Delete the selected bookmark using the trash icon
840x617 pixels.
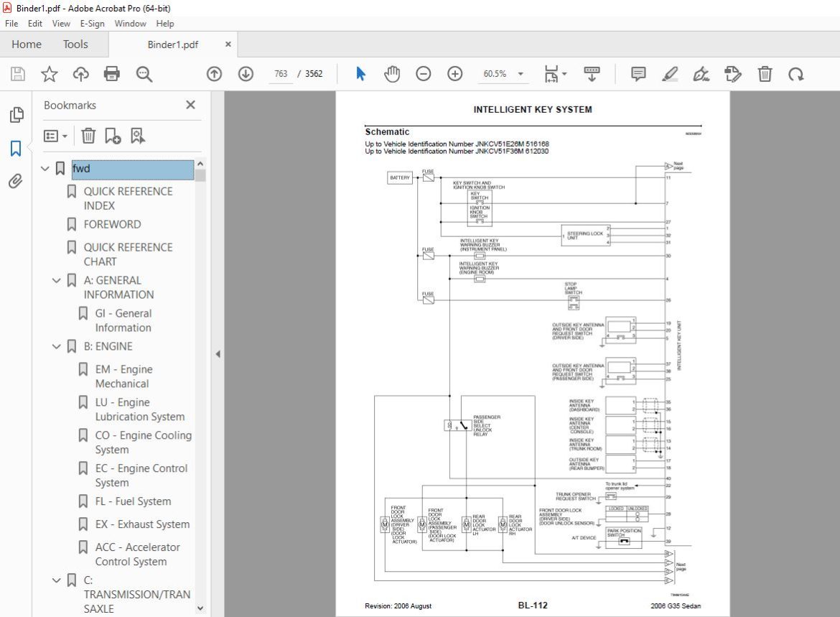88,136
